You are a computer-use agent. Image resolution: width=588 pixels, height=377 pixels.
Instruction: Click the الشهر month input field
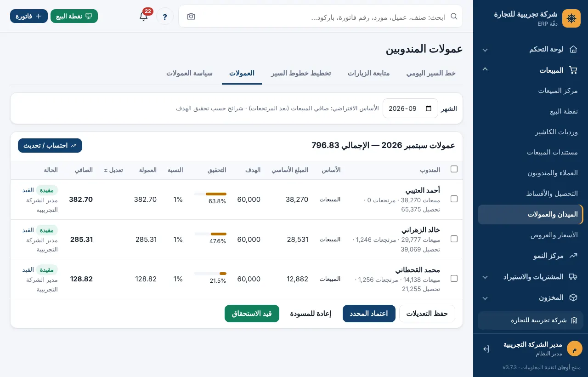coord(410,109)
